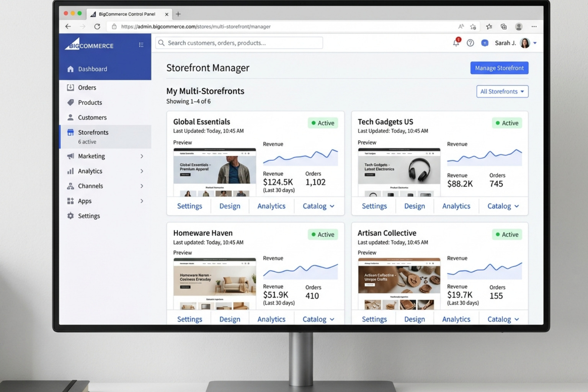Open Settings in sidebar

click(105, 216)
